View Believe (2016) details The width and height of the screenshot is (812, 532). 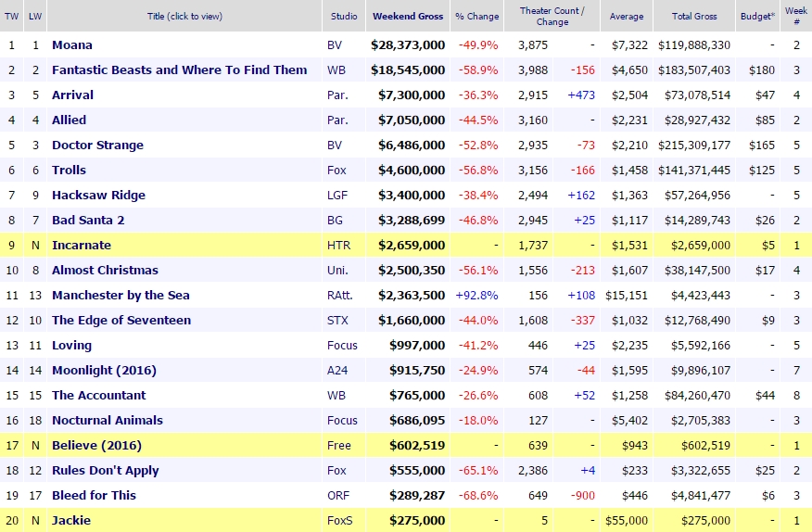point(96,446)
